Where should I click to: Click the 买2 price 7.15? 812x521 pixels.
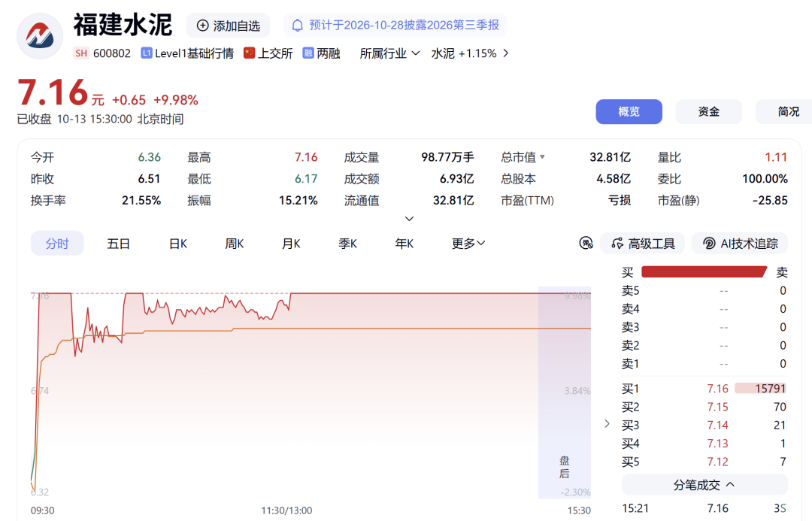717,407
